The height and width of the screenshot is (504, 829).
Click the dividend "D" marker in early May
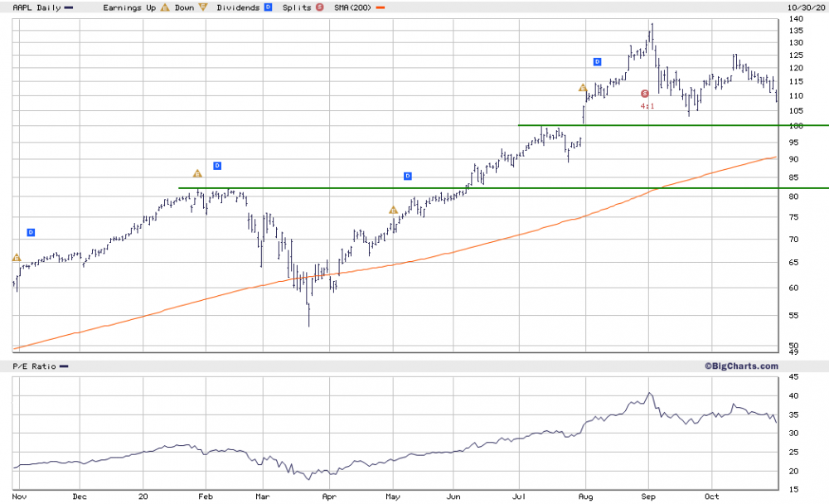(x=407, y=176)
